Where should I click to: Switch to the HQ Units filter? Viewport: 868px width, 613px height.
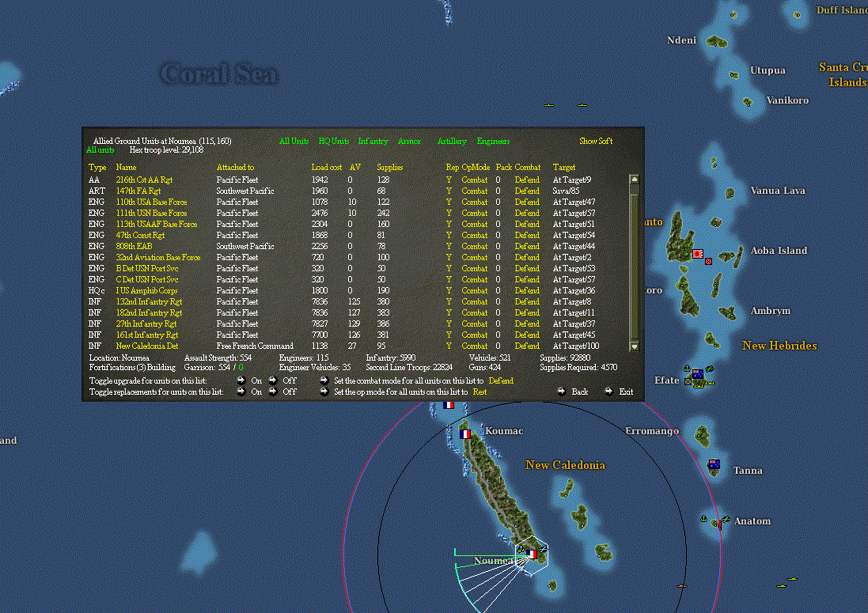(334, 141)
